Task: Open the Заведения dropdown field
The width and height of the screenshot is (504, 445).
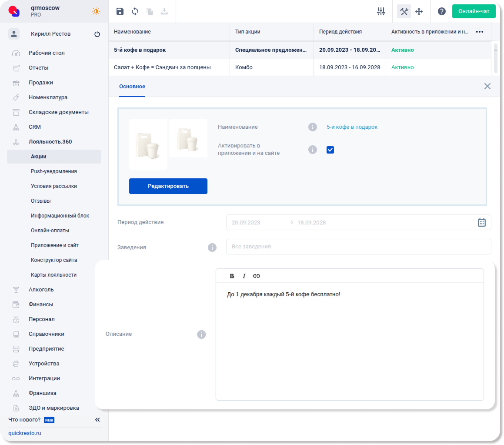Action: point(358,247)
